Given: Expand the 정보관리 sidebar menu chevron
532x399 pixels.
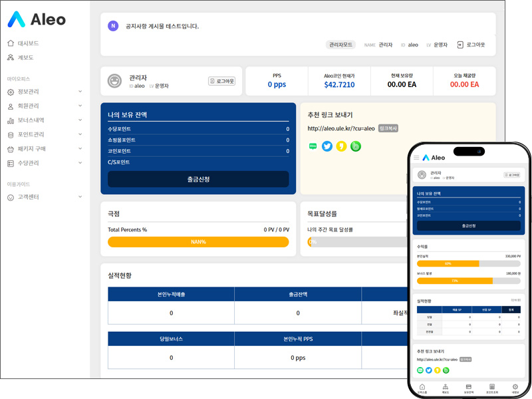Looking at the screenshot, I should pyautogui.click(x=80, y=92).
